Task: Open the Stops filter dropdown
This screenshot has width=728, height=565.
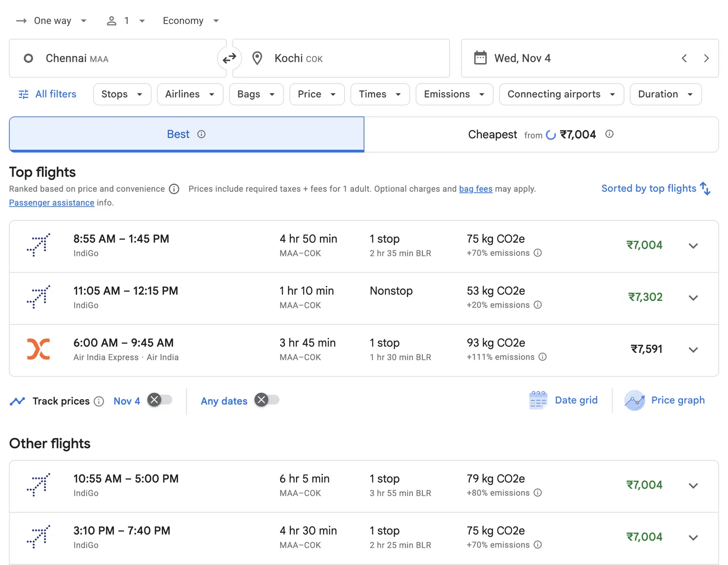Action: pyautogui.click(x=122, y=94)
